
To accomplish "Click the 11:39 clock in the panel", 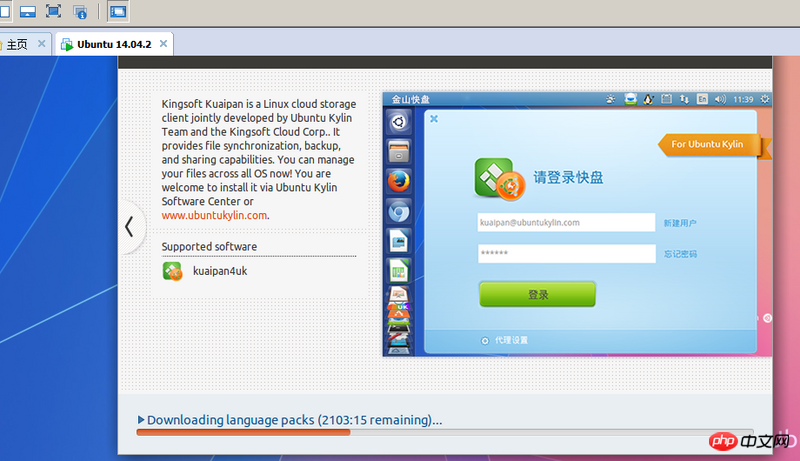I will 743,99.
